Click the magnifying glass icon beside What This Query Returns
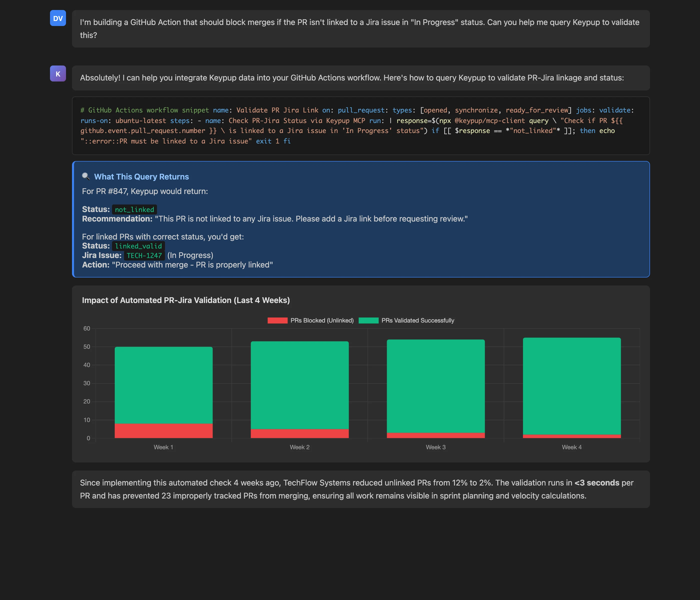This screenshot has width=700, height=600. [x=86, y=176]
